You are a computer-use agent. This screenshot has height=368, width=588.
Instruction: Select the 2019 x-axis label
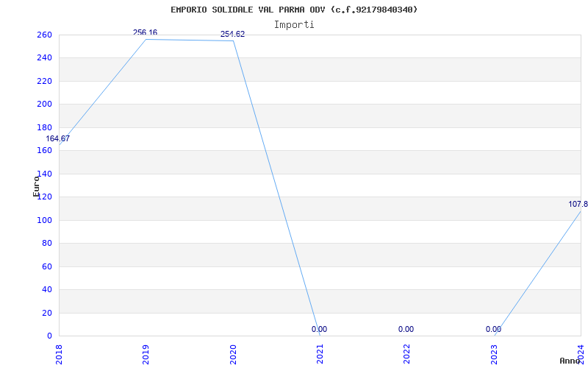146,354
